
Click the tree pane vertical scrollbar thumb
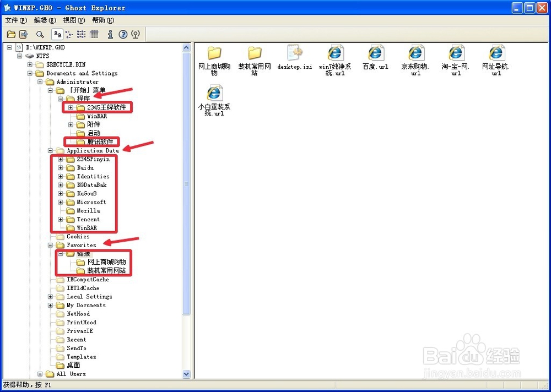187,184
